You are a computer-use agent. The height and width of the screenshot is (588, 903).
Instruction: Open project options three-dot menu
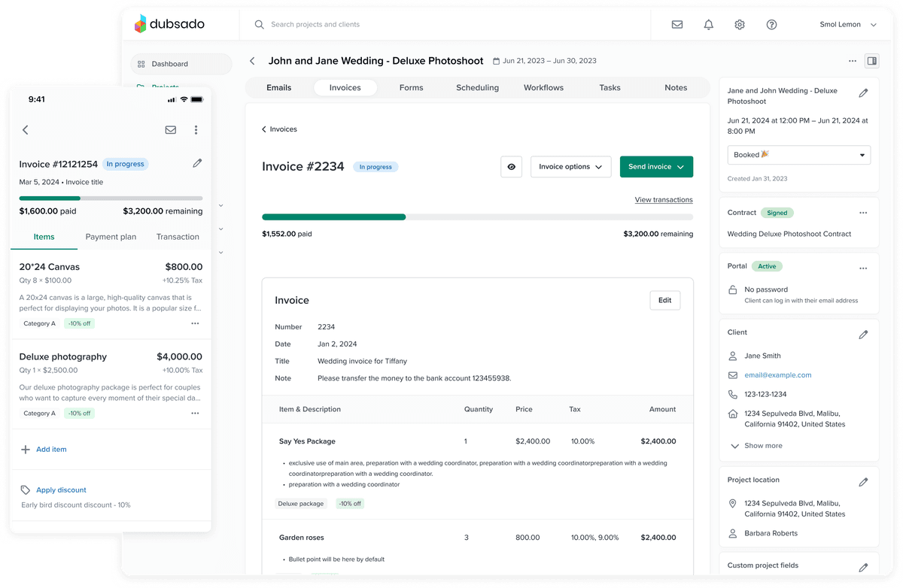(x=852, y=61)
